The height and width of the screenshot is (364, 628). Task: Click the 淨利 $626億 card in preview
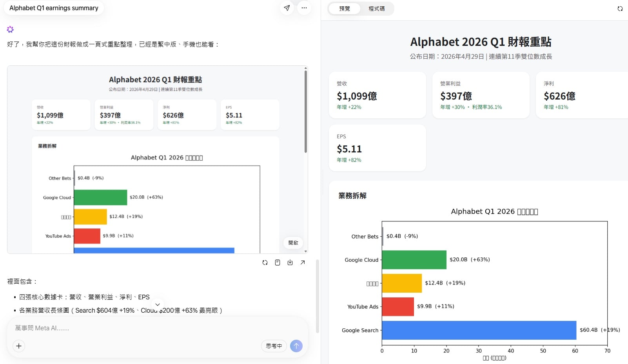[x=582, y=95]
